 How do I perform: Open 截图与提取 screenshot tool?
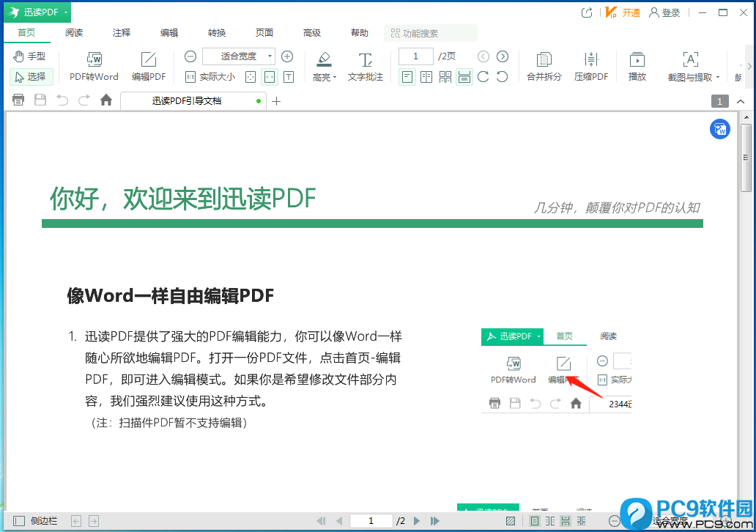point(690,67)
